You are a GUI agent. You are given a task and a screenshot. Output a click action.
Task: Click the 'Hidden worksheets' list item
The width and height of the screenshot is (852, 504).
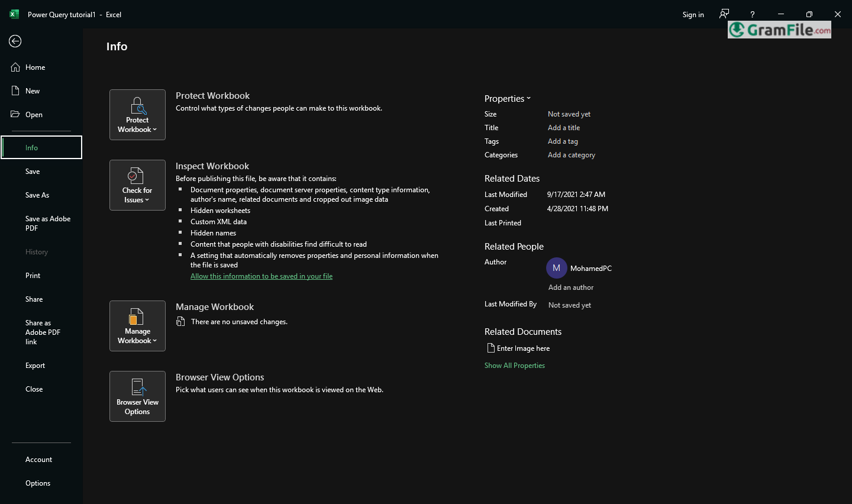click(220, 211)
